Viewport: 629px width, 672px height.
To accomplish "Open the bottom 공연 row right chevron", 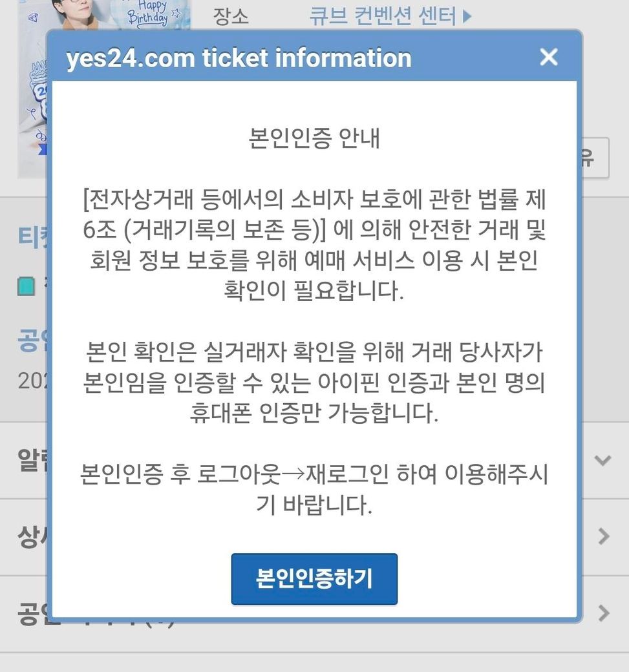I will pyautogui.click(x=604, y=613).
